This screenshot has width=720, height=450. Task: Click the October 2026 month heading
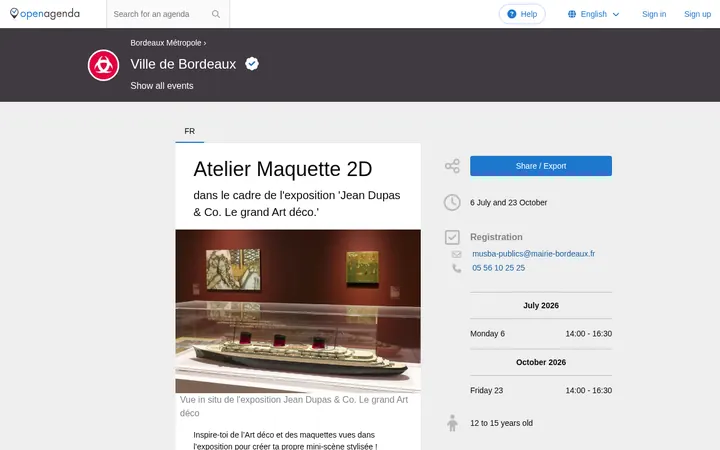(x=541, y=362)
